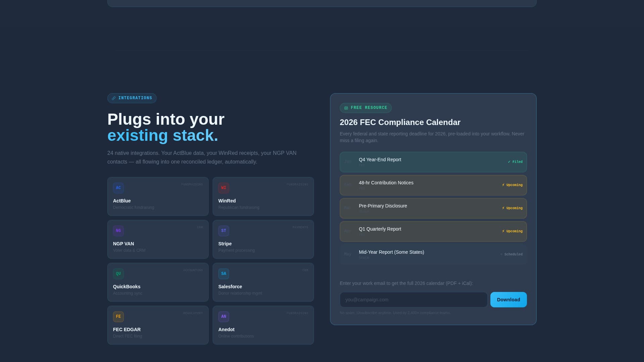Click the FUNDRAISING tag on WinRed card
644x362 pixels.
coord(298,185)
